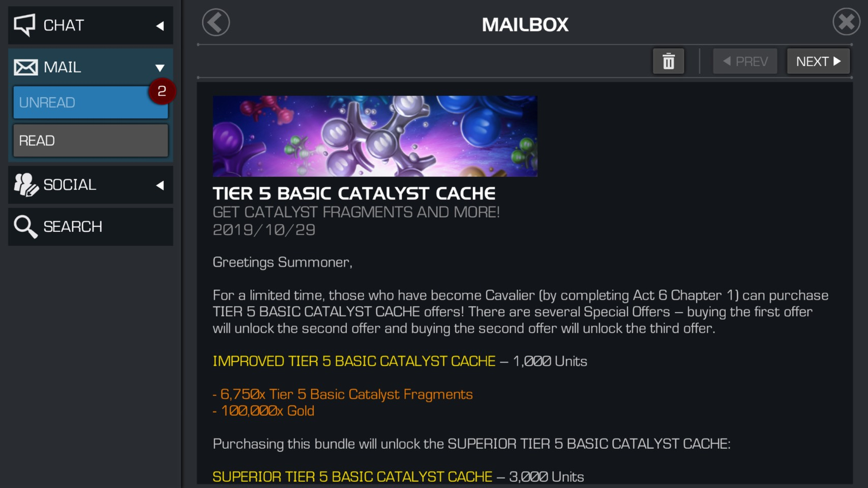Click the social people icon
This screenshot has width=868, height=488.
tap(26, 185)
